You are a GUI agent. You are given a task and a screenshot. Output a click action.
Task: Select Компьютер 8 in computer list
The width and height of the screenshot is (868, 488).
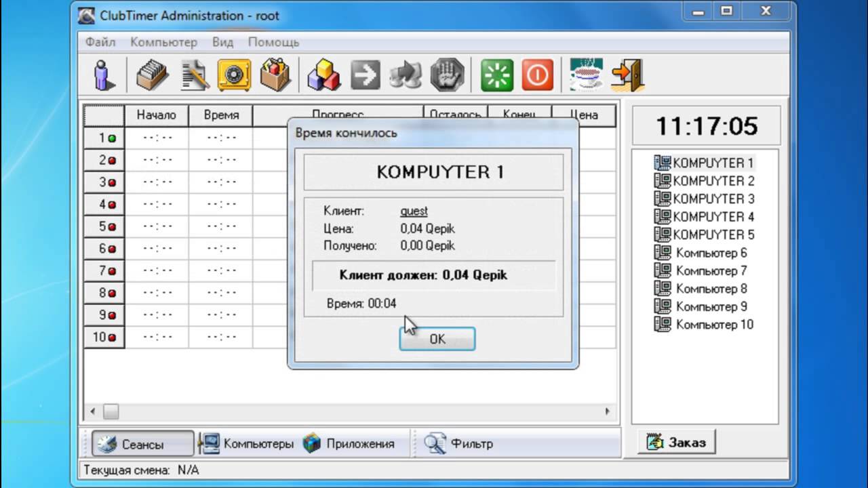click(701, 289)
